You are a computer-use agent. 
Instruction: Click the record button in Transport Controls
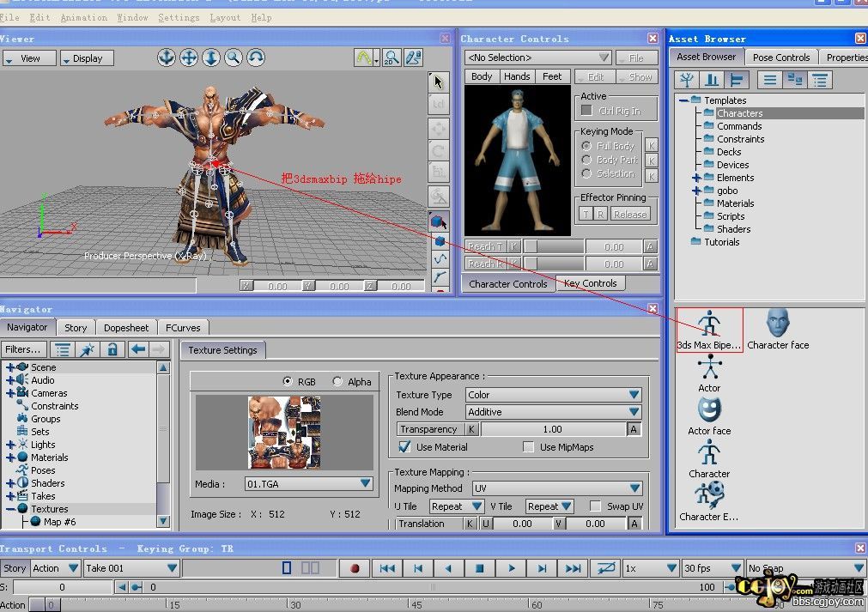[355, 568]
